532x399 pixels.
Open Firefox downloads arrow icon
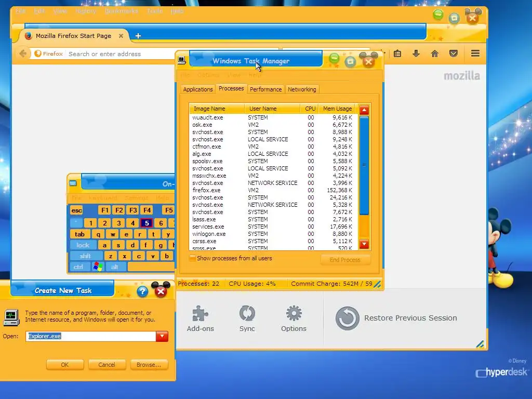416,54
